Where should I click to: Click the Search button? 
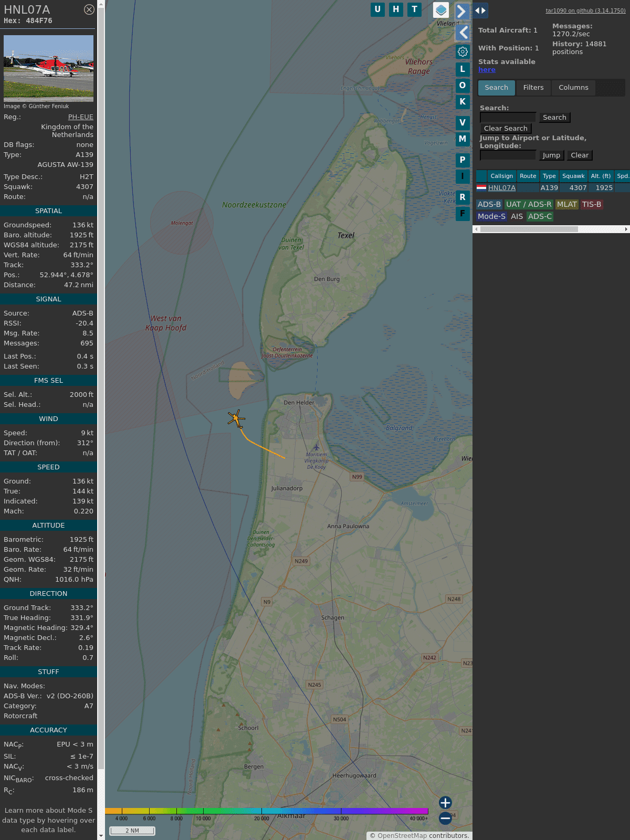(554, 118)
